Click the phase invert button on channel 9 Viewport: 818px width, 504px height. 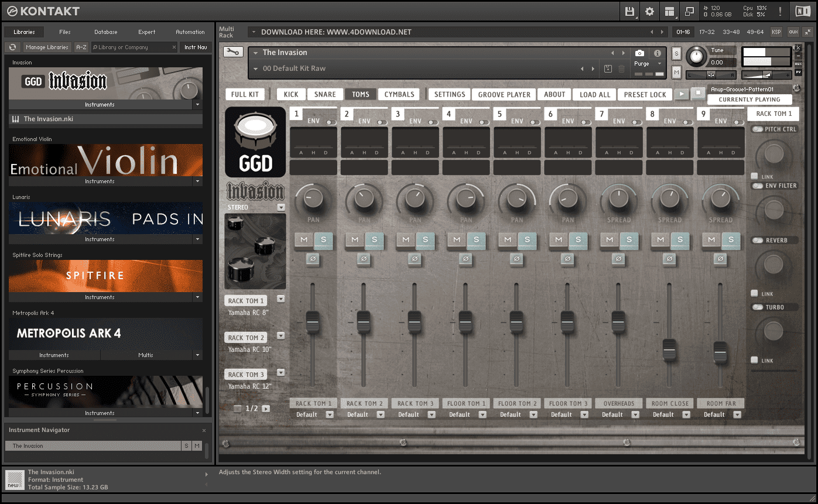[720, 258]
